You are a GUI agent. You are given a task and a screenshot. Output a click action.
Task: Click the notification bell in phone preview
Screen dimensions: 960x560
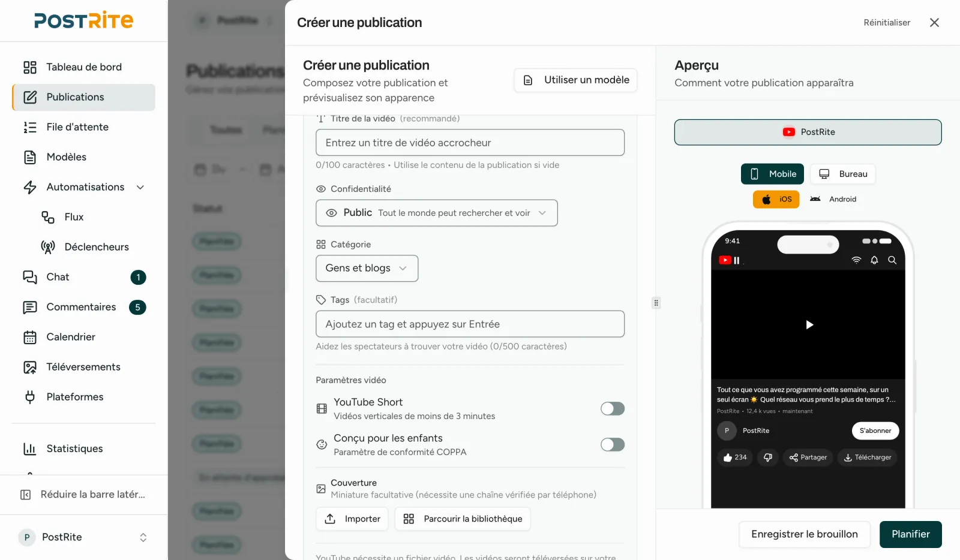point(874,260)
